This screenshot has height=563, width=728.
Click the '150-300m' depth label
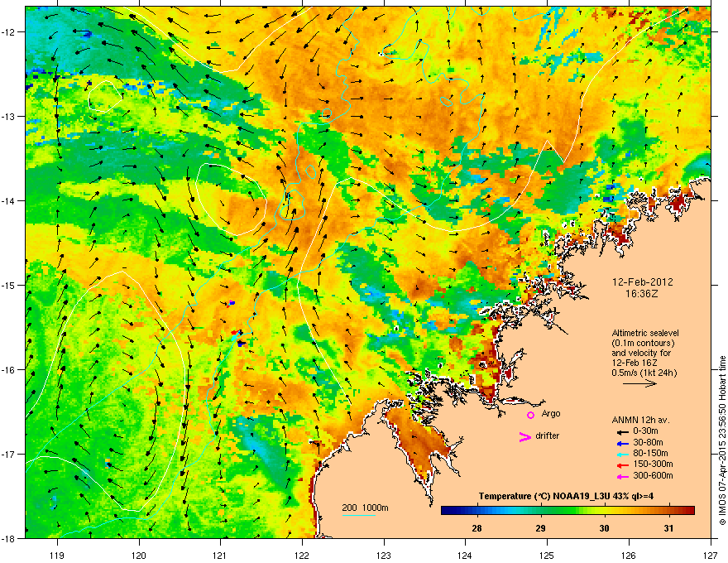coord(653,464)
